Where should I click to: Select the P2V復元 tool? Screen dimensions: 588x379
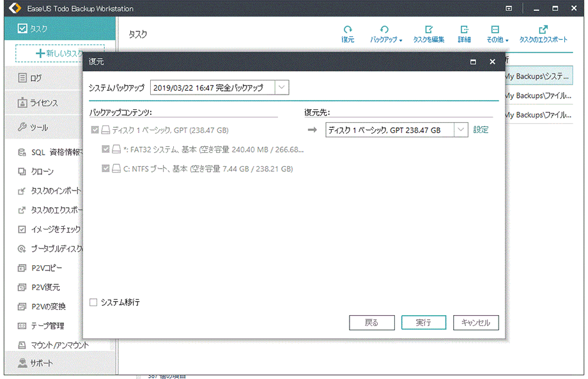[x=39, y=287]
